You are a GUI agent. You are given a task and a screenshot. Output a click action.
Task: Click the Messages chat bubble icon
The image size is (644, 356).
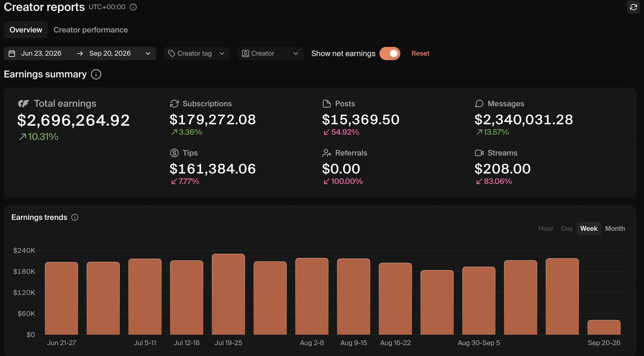coord(479,104)
